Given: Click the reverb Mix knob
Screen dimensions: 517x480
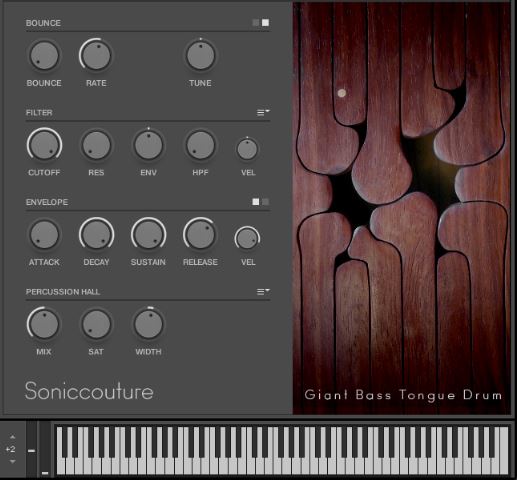Looking at the screenshot, I should (44, 324).
